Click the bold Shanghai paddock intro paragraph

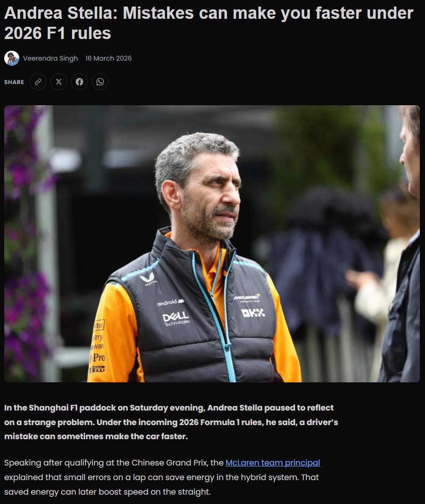click(171, 422)
